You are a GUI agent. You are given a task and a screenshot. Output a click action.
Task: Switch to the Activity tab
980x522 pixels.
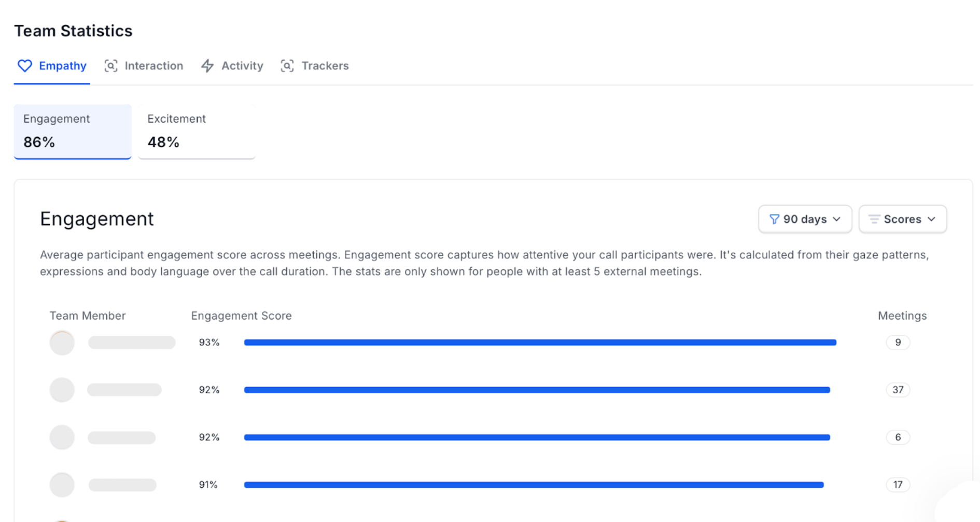click(232, 66)
